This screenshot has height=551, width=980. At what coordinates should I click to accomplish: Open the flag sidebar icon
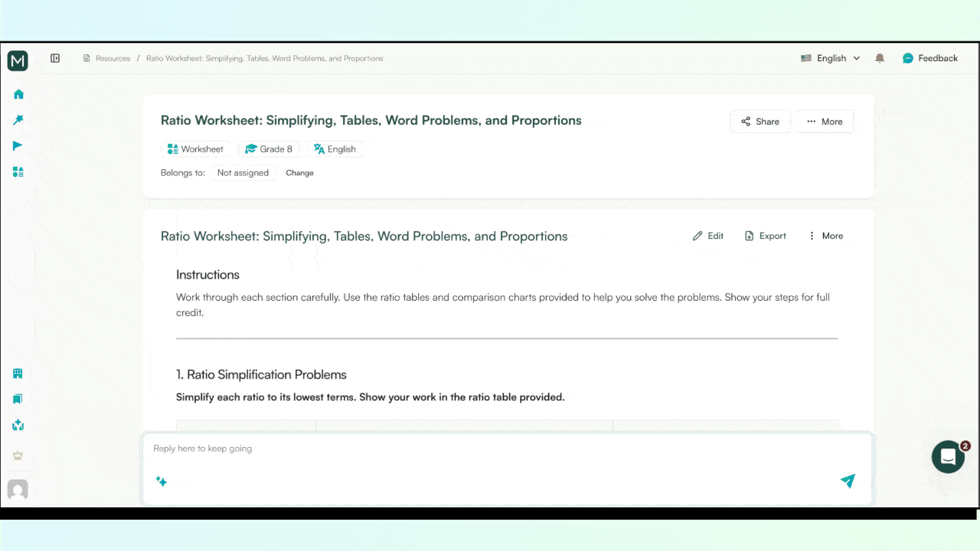point(18,145)
